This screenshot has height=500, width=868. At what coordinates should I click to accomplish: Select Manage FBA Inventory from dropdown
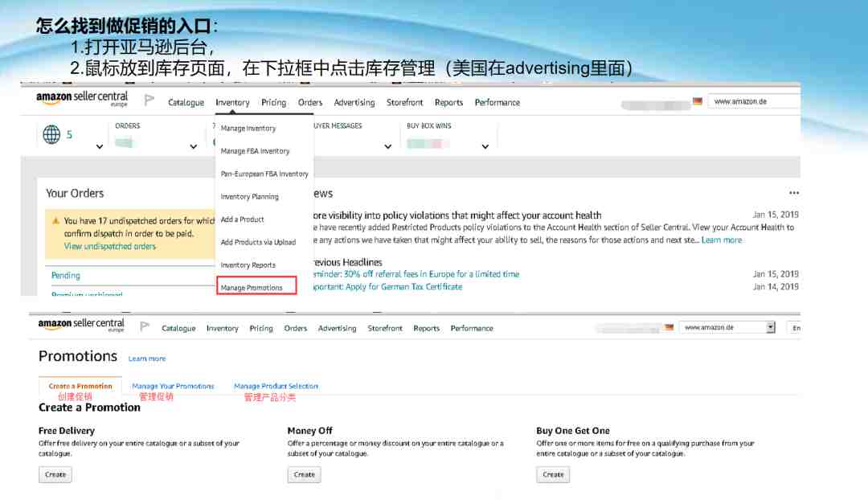(256, 151)
